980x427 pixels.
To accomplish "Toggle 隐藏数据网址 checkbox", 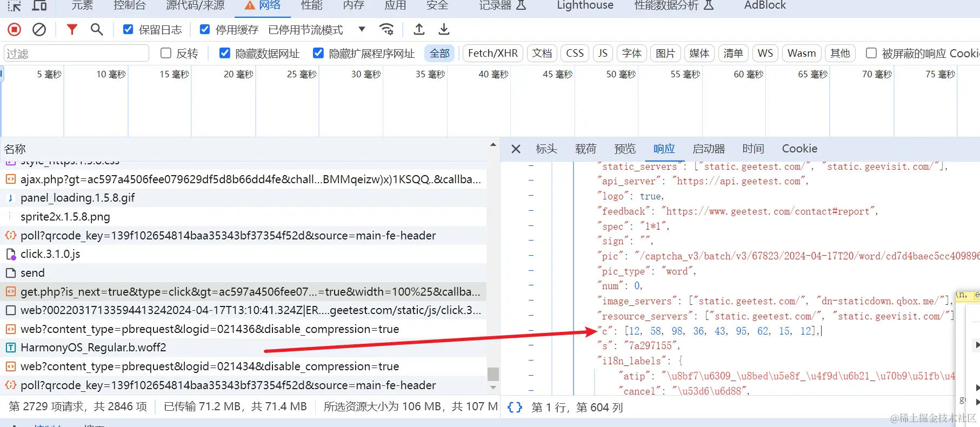I will pyautogui.click(x=225, y=53).
